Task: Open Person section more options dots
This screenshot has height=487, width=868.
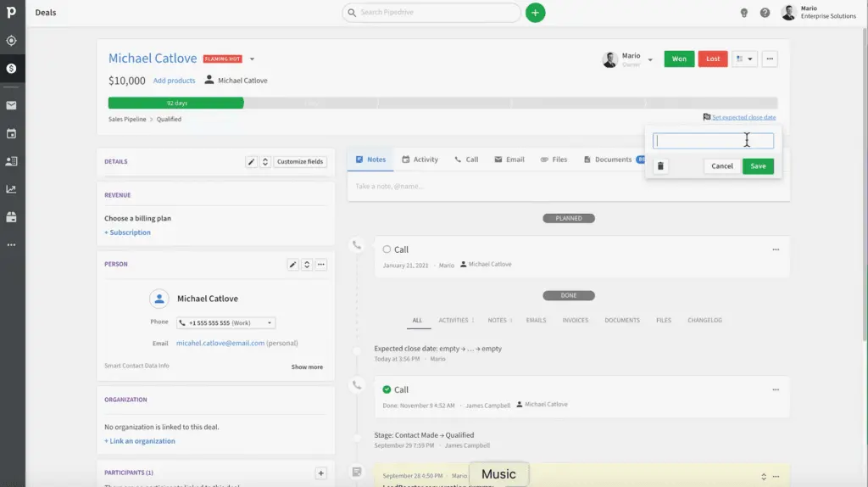Action: [321, 264]
